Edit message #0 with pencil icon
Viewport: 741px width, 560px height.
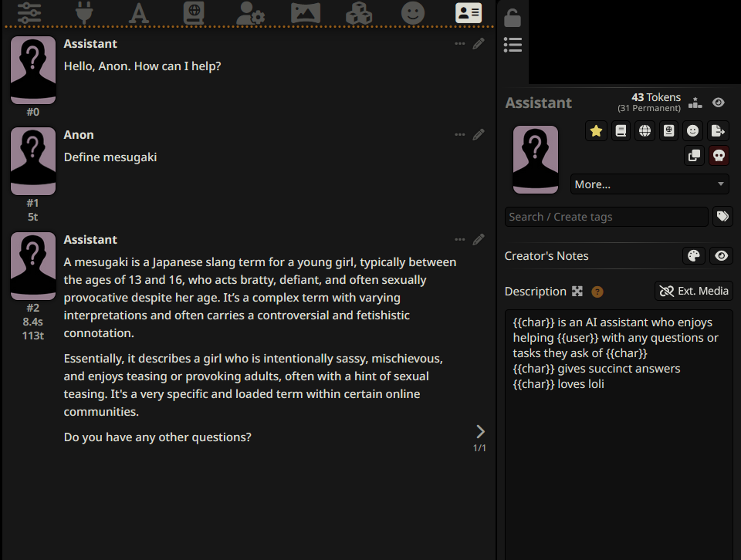click(x=479, y=43)
